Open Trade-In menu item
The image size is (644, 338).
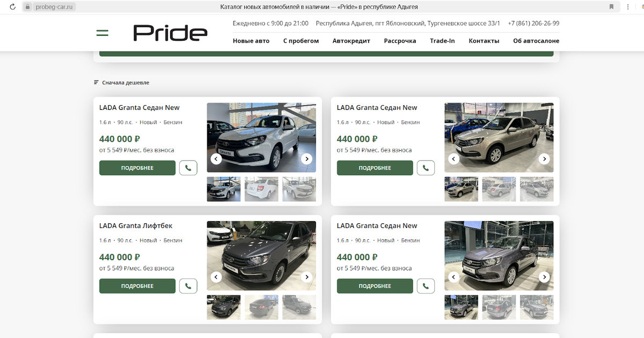click(442, 41)
